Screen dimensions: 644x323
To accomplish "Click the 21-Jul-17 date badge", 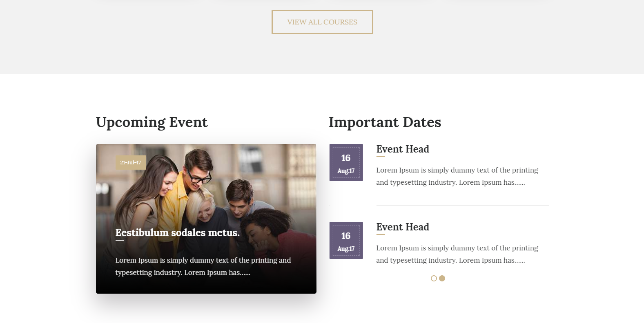I will (x=131, y=162).
